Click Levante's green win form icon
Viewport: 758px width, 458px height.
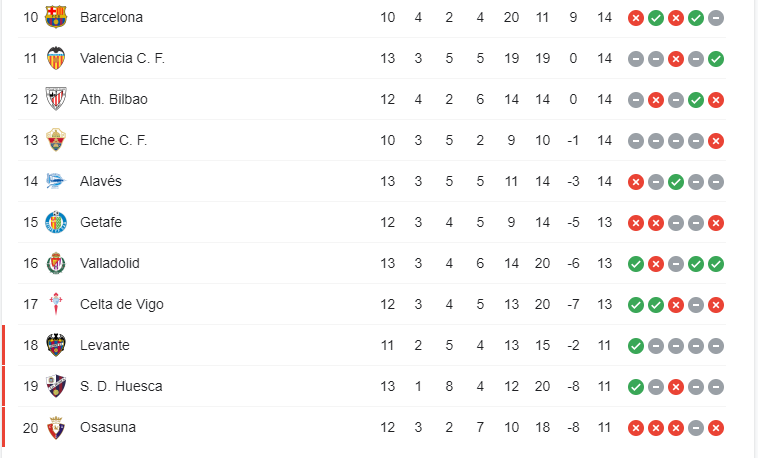click(x=635, y=346)
